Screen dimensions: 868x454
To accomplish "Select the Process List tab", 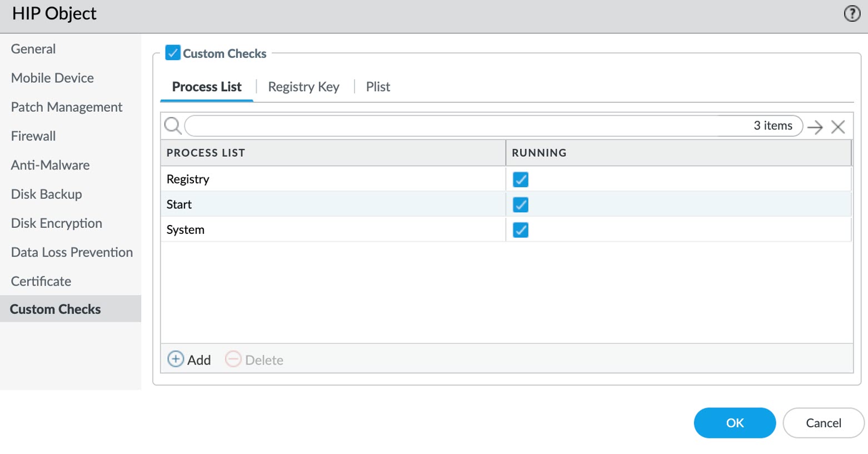I will click(x=207, y=87).
